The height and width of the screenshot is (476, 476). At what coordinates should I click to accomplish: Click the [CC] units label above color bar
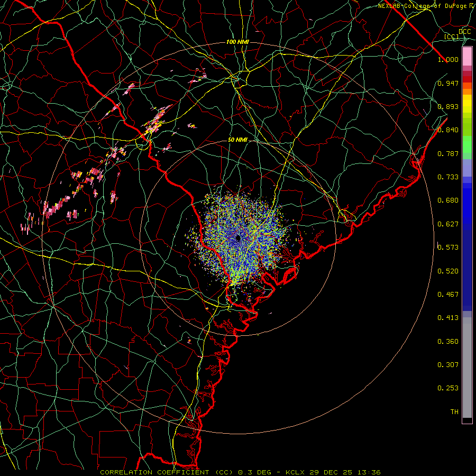pyautogui.click(x=452, y=36)
